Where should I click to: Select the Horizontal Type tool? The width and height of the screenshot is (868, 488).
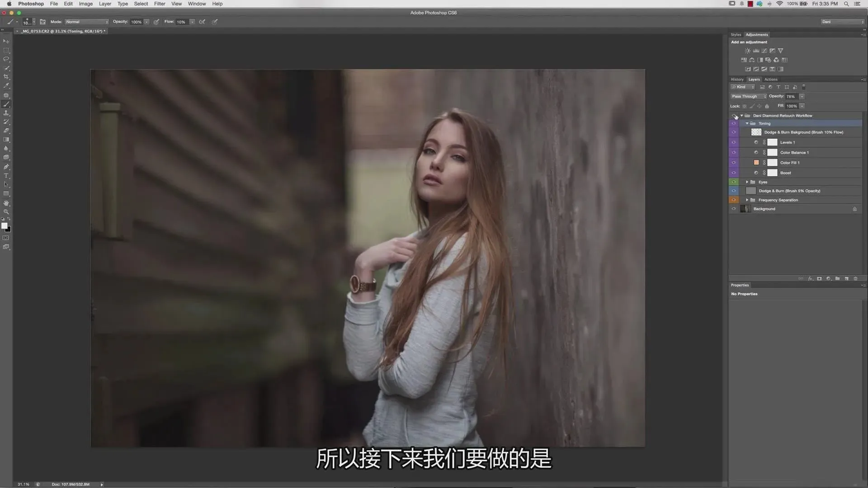(x=6, y=176)
